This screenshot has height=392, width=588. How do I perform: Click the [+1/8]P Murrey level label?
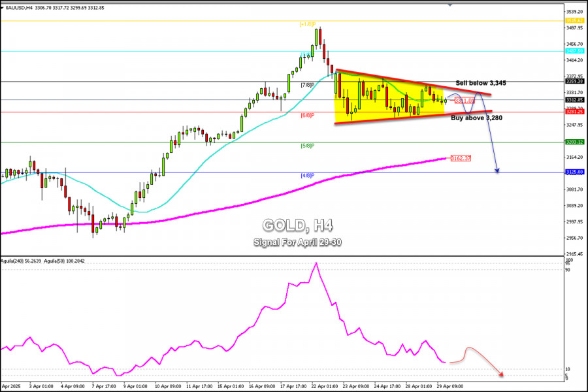[307, 24]
